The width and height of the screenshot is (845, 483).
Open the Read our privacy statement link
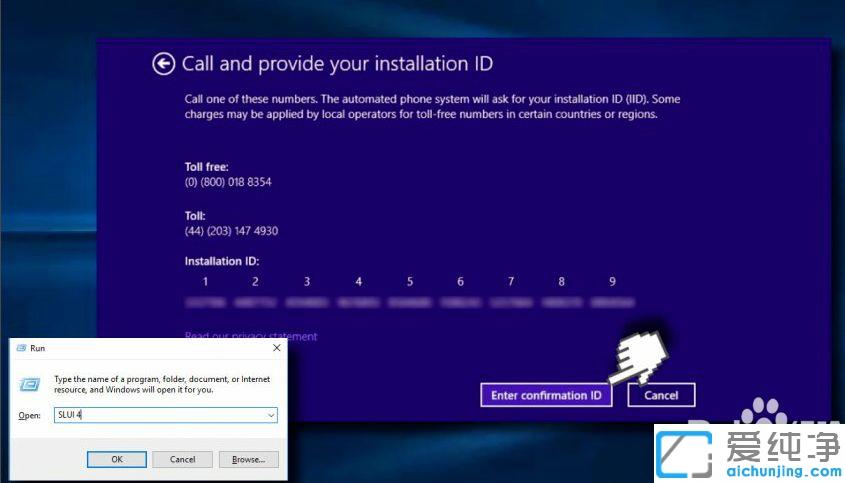click(x=251, y=336)
